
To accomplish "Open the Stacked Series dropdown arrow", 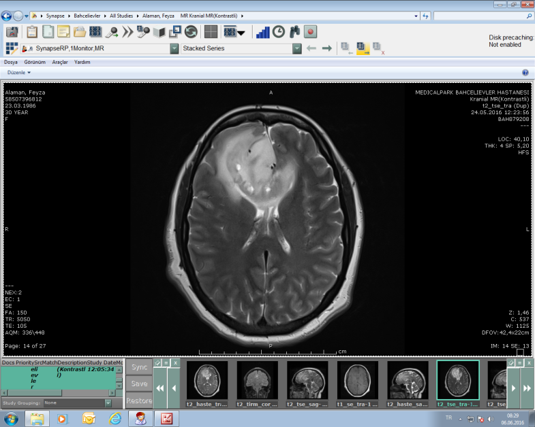I will [297, 48].
